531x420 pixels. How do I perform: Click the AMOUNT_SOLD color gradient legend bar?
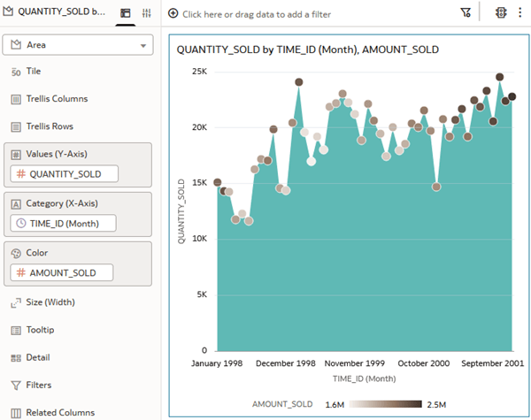385,404
